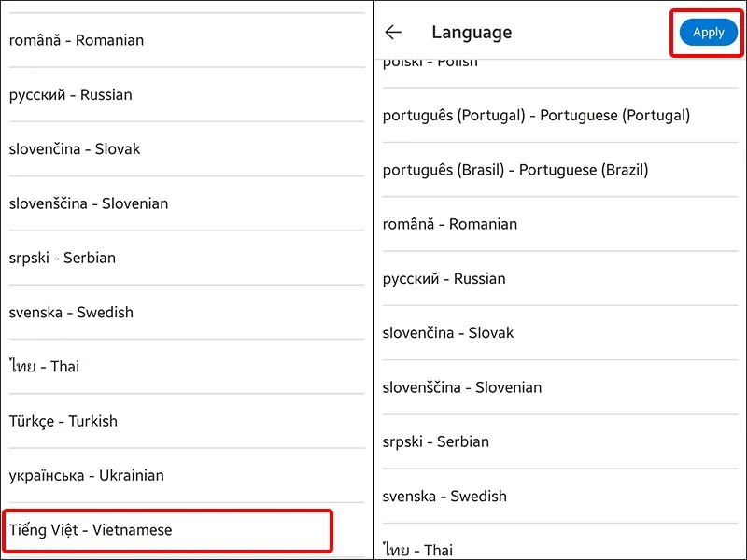Choose Russian in the right Language screen
Viewport: 747px width, 560px height.
(444, 279)
